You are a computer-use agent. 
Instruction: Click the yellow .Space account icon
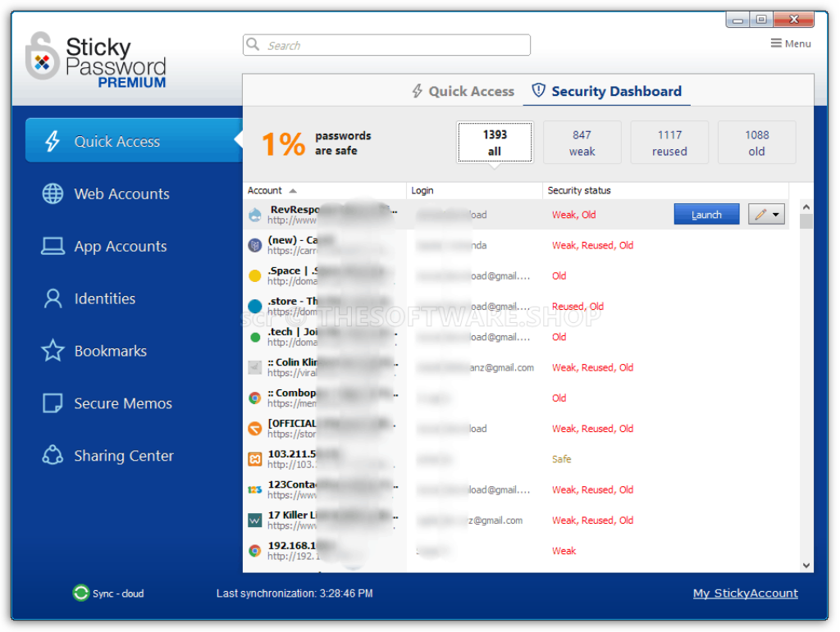point(255,276)
